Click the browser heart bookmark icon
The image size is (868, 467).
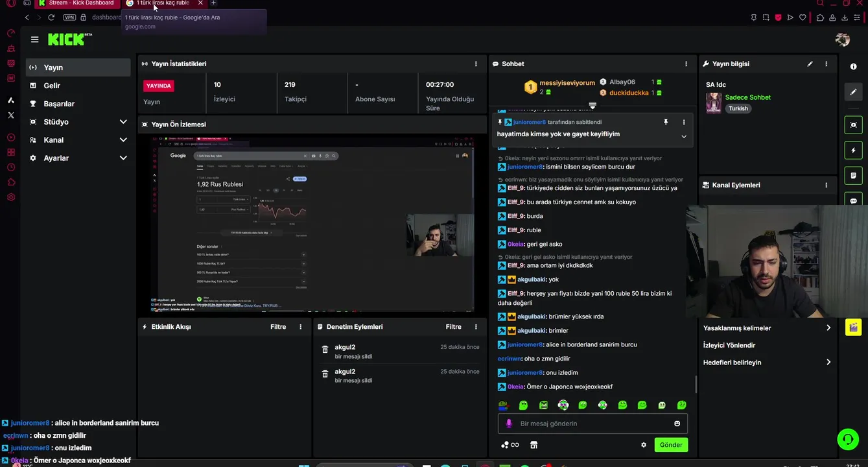tap(803, 18)
